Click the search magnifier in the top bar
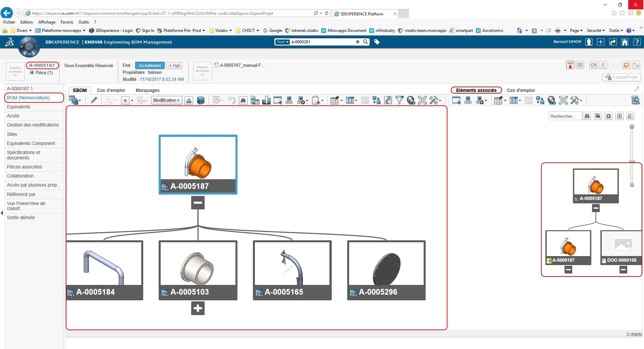The height and width of the screenshot is (349, 644). coord(365,42)
